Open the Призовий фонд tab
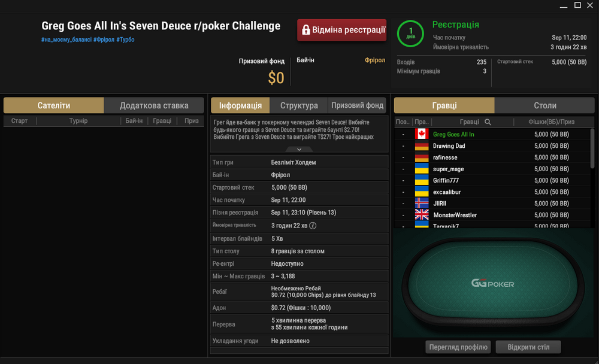This screenshot has width=599, height=364. point(357,105)
